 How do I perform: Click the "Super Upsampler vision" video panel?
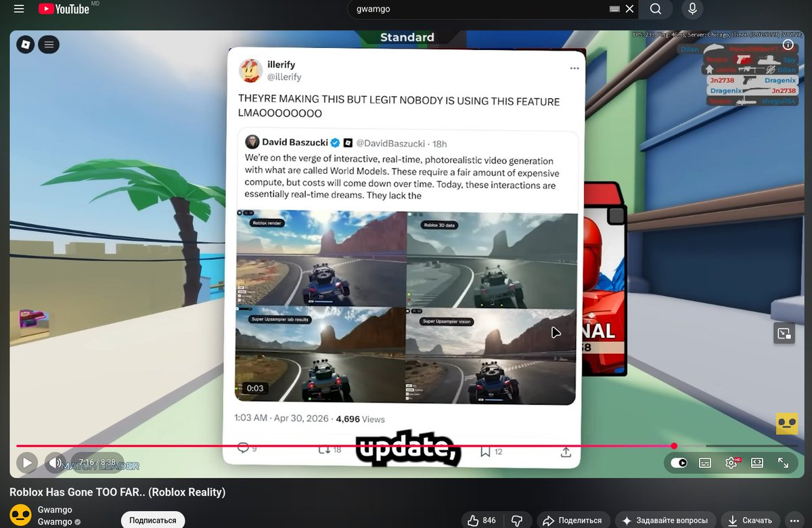491,357
